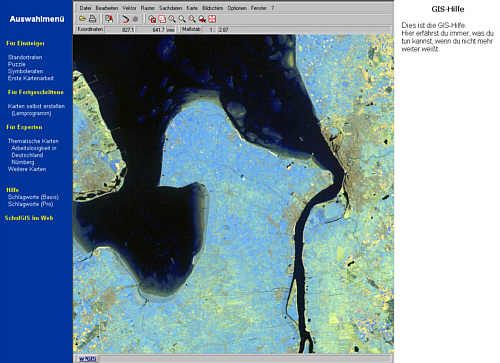The image size is (500, 363).
Task: Click the red full-extent arrows icon
Action: tap(212, 19)
